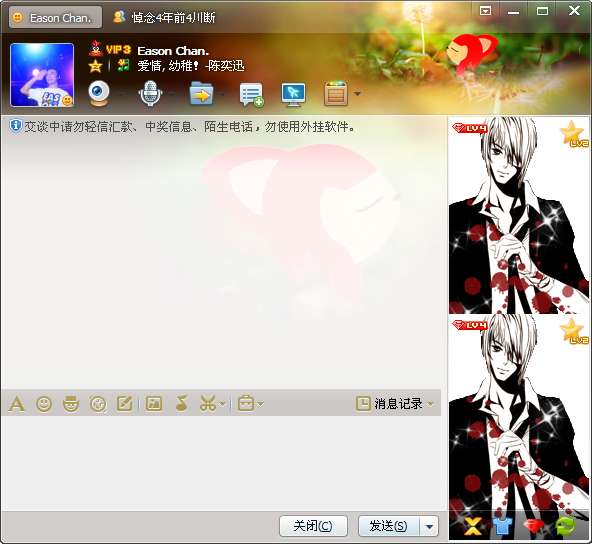Insert a picture with the image icon
The height and width of the screenshot is (544, 592).
[x=154, y=404]
